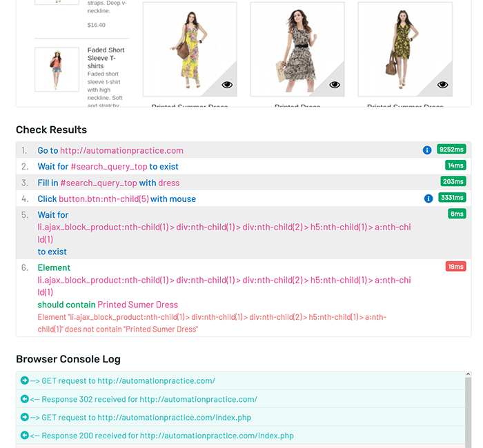The height and width of the screenshot is (448, 483).
Task: Click the red 'does not contain' error message
Action: (x=212, y=323)
